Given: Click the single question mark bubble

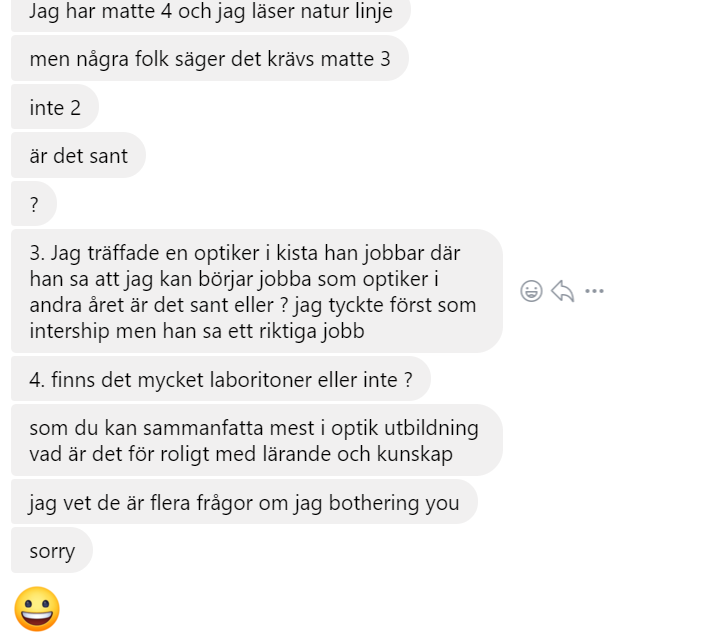Looking at the screenshot, I should pyautogui.click(x=34, y=204).
